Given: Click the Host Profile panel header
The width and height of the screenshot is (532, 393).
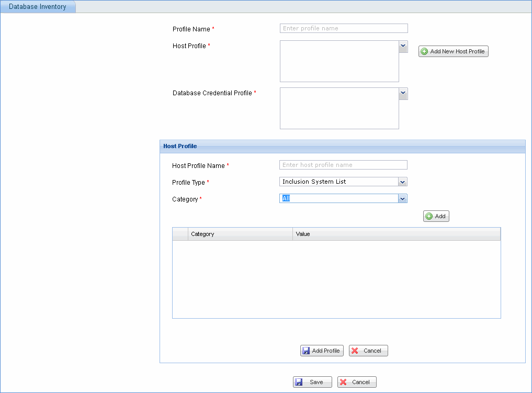Looking at the screenshot, I should pos(342,147).
